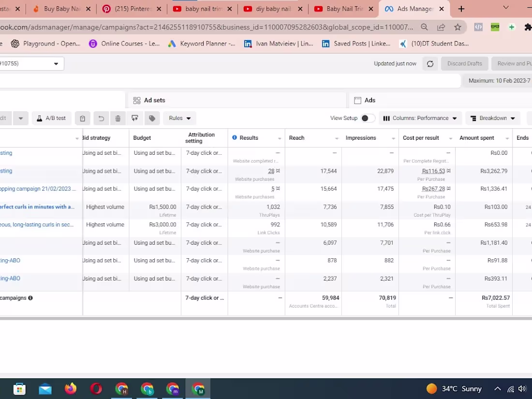This screenshot has width=532, height=399.
Task: Open the dropdown arrow next to Edit
Action: pyautogui.click(x=21, y=118)
